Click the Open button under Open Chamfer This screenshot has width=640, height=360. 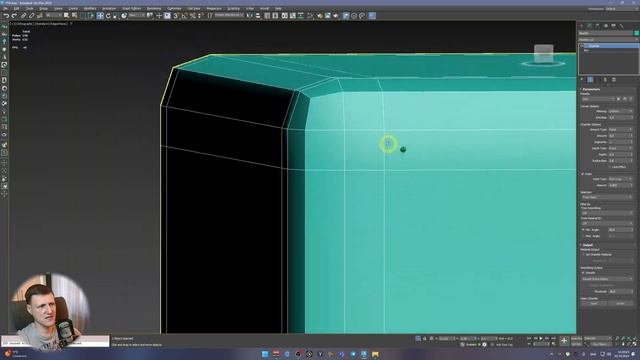(594, 304)
